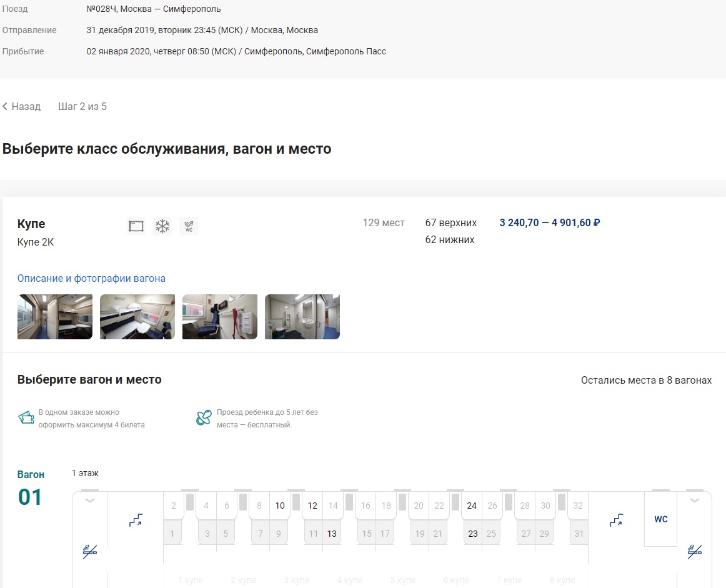Click the WC compartment in car map
Screen dimensions: 726x588
coord(660,519)
